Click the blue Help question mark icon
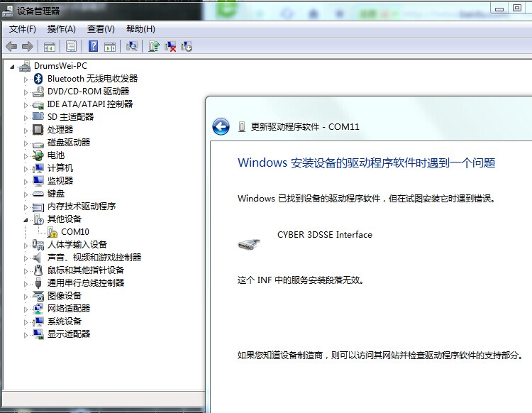The width and height of the screenshot is (532, 413). coord(93,46)
